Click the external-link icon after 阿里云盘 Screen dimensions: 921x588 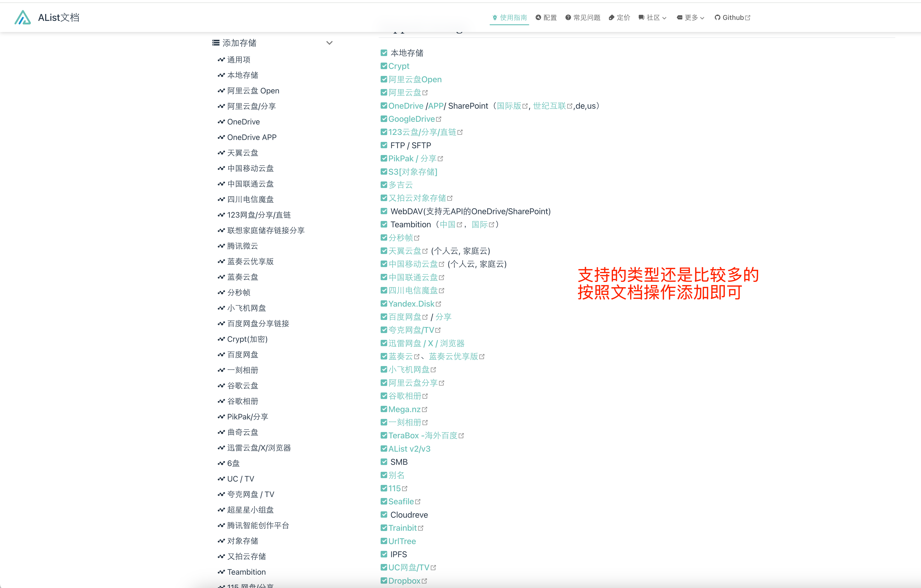(x=425, y=93)
